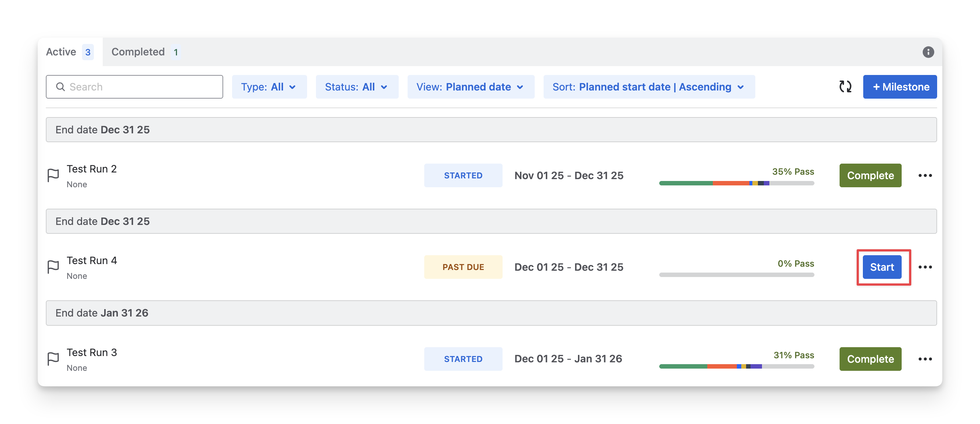
Task: Click the Test Run 2 pass progress bar
Action: tap(736, 183)
